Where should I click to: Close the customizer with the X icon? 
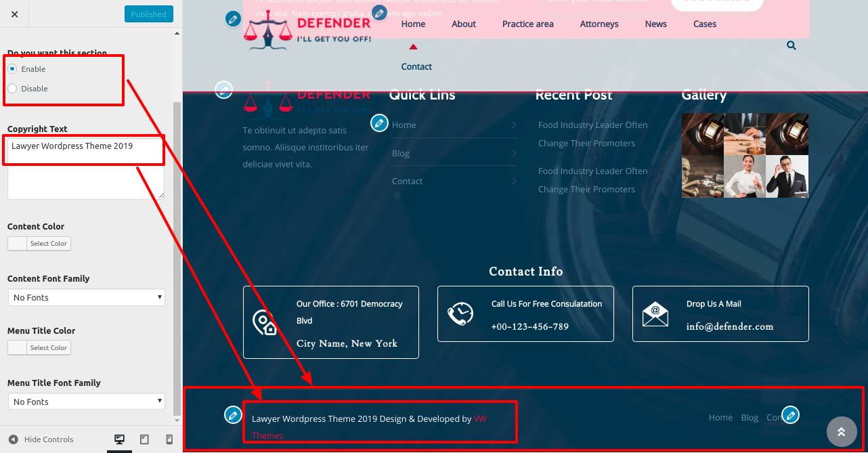tap(14, 14)
